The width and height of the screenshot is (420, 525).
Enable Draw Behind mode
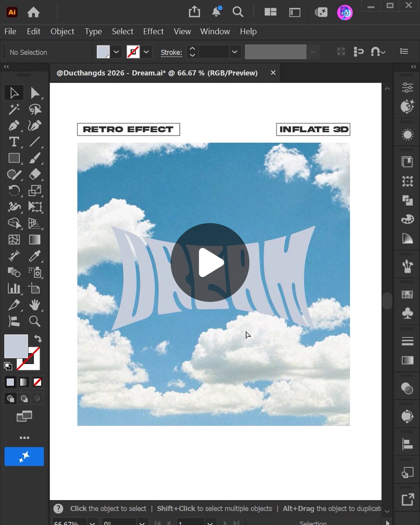coord(24,399)
